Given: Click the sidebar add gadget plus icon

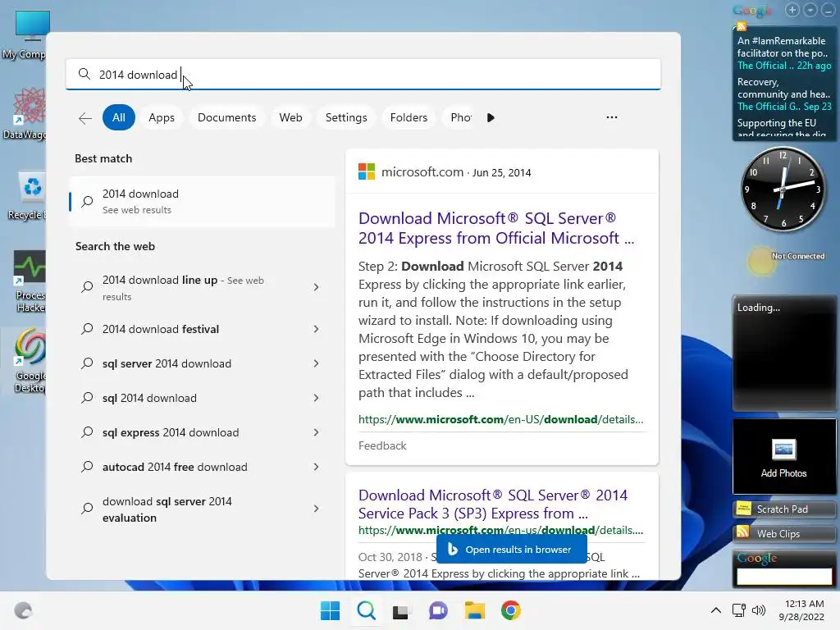Looking at the screenshot, I should (792, 10).
